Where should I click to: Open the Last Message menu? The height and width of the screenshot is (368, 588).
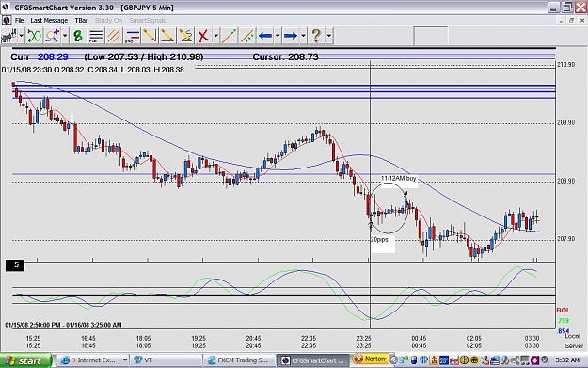click(x=49, y=21)
